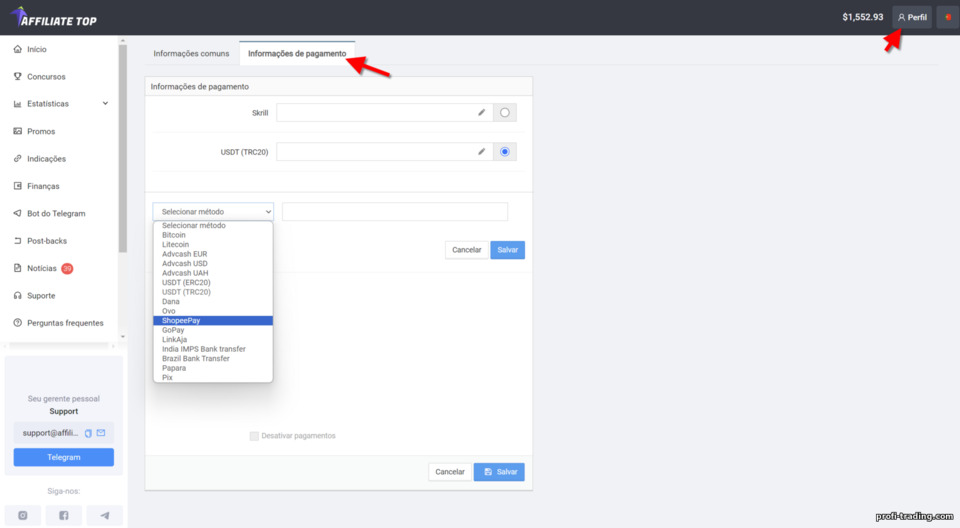
Task: Choose Advcash EUR from method list
Action: (x=212, y=254)
